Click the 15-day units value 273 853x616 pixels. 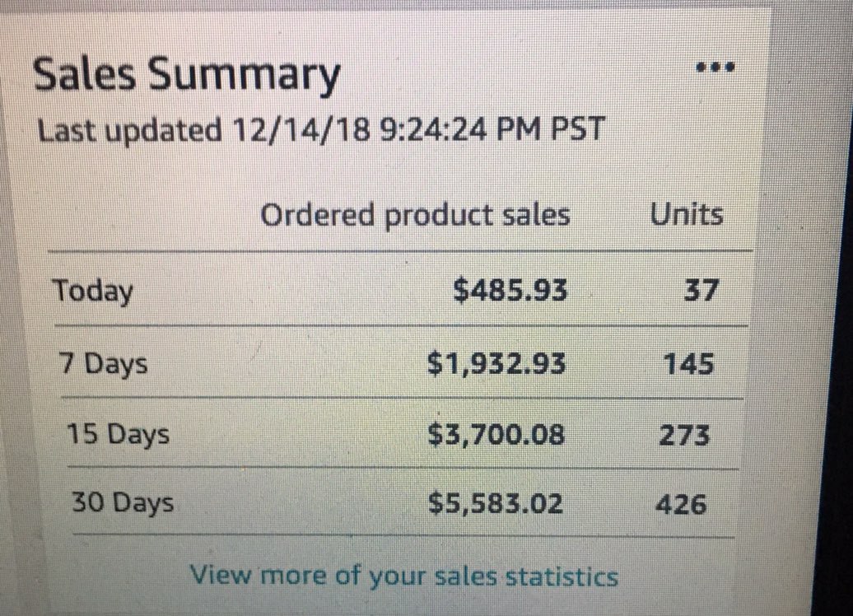684,434
